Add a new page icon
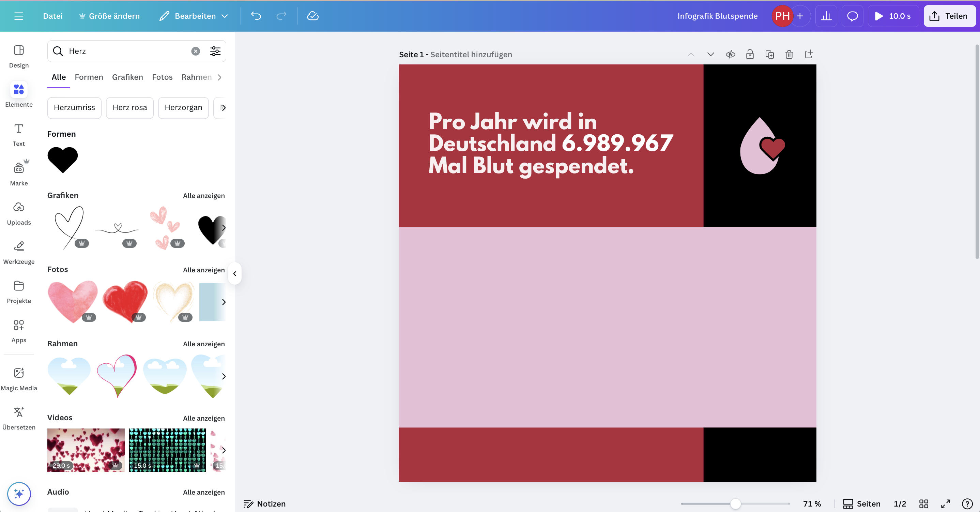Image resolution: width=980 pixels, height=512 pixels. click(x=809, y=55)
